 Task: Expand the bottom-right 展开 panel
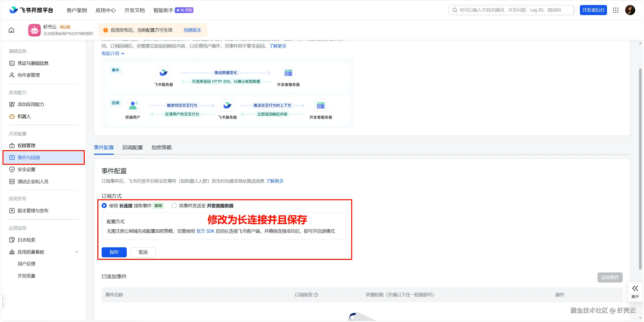click(635, 291)
